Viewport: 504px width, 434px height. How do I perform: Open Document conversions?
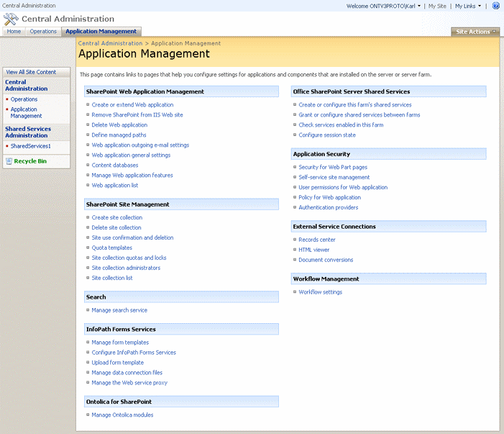pyautogui.click(x=326, y=260)
